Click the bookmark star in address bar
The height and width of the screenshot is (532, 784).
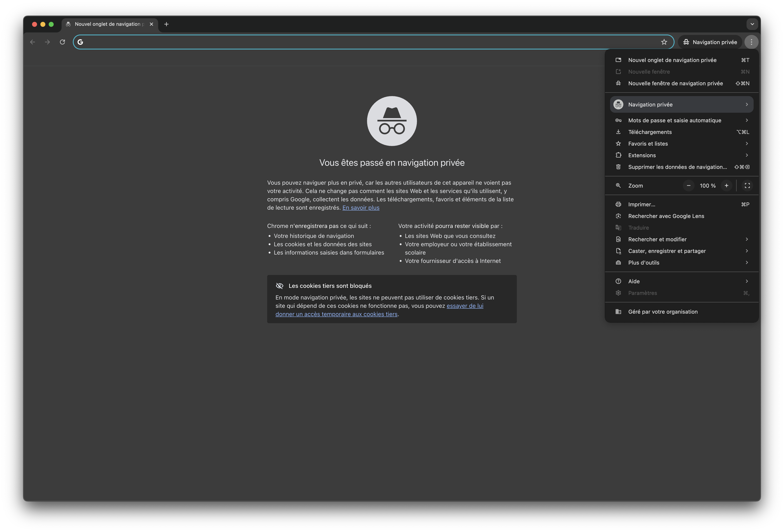(664, 42)
